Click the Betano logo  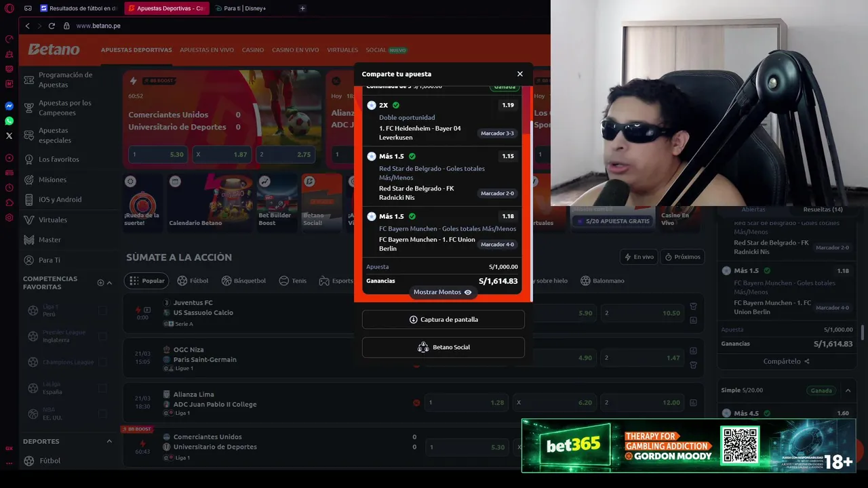point(54,49)
